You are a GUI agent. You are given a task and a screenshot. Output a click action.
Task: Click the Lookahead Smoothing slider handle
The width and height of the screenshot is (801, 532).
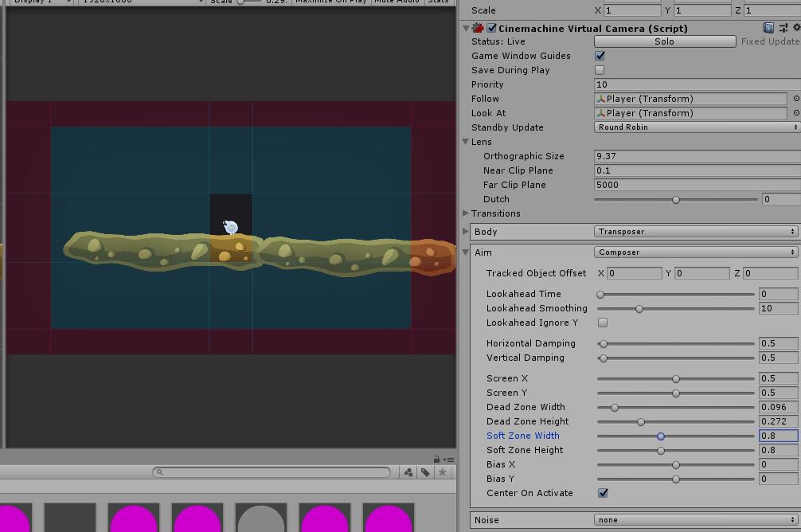639,309
